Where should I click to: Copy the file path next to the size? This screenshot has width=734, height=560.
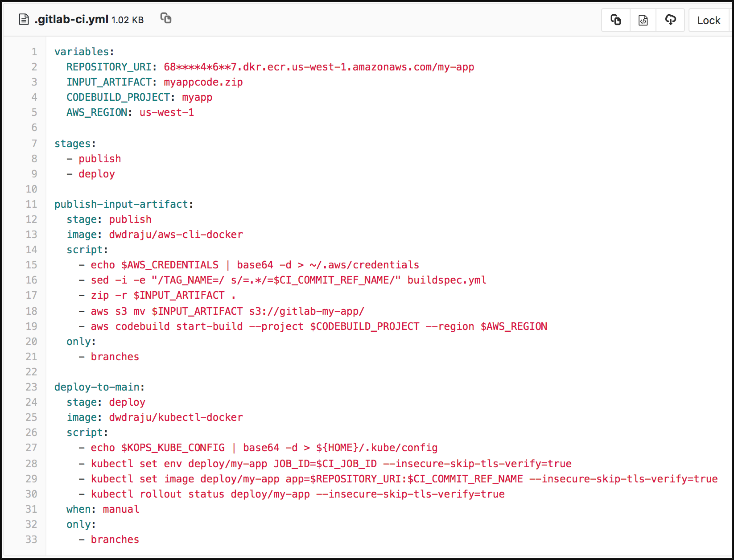point(166,18)
